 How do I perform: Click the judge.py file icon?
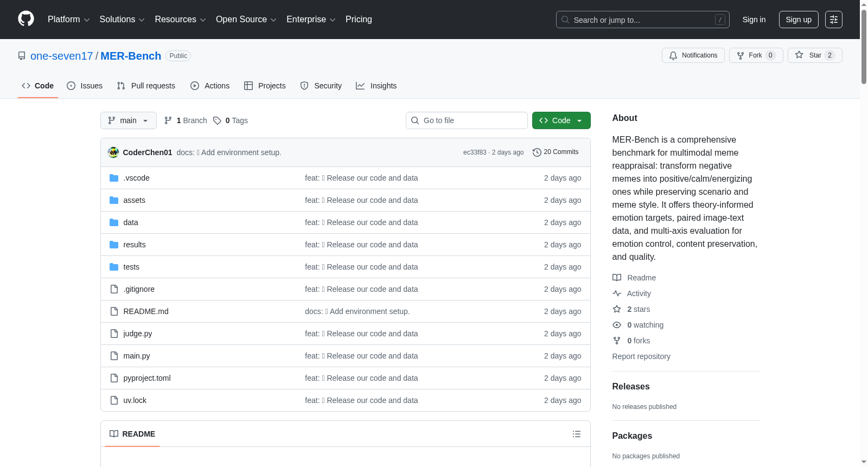point(114,334)
